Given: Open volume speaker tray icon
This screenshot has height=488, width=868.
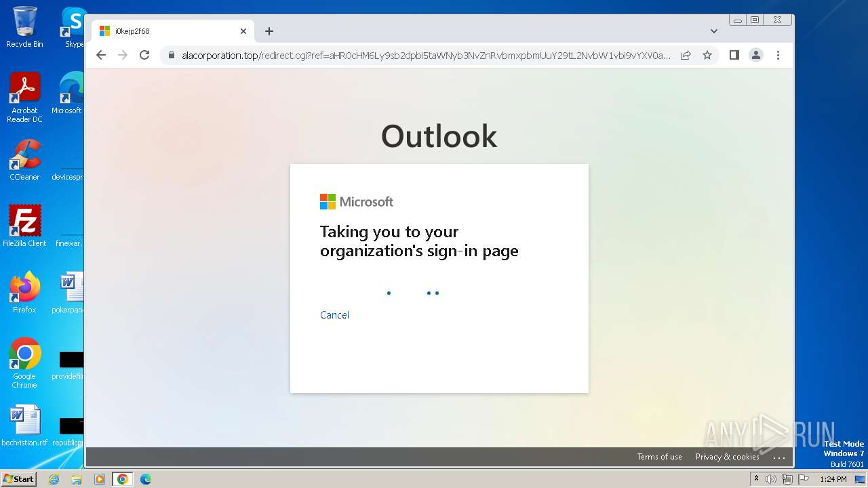Looking at the screenshot, I should tap(771, 479).
